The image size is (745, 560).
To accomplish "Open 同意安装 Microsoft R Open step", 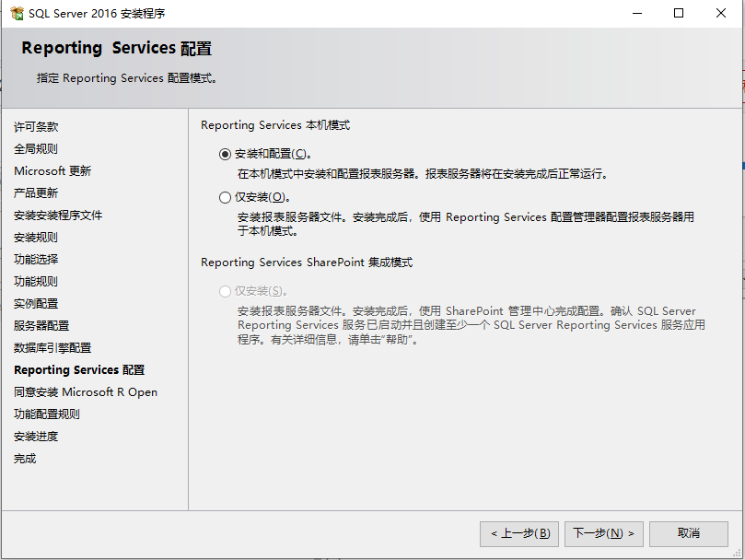I will pos(86,391).
